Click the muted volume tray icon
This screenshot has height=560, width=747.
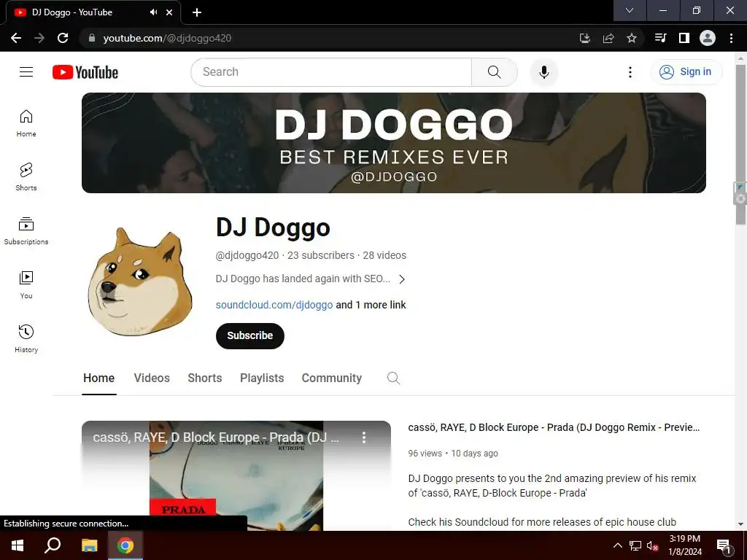click(653, 545)
